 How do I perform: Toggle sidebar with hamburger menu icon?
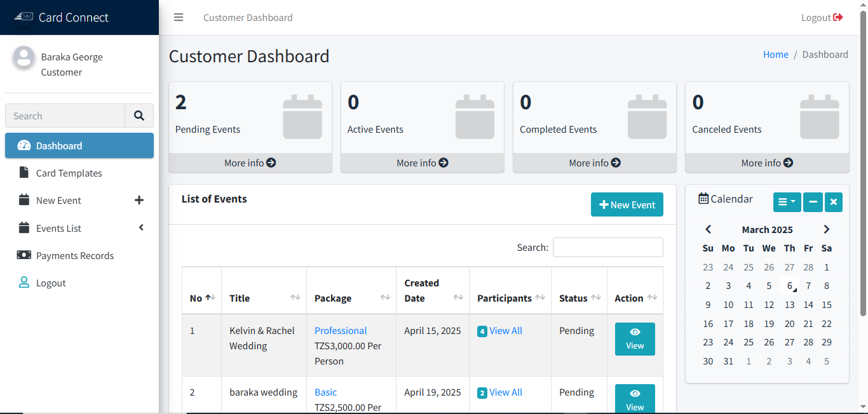(179, 17)
